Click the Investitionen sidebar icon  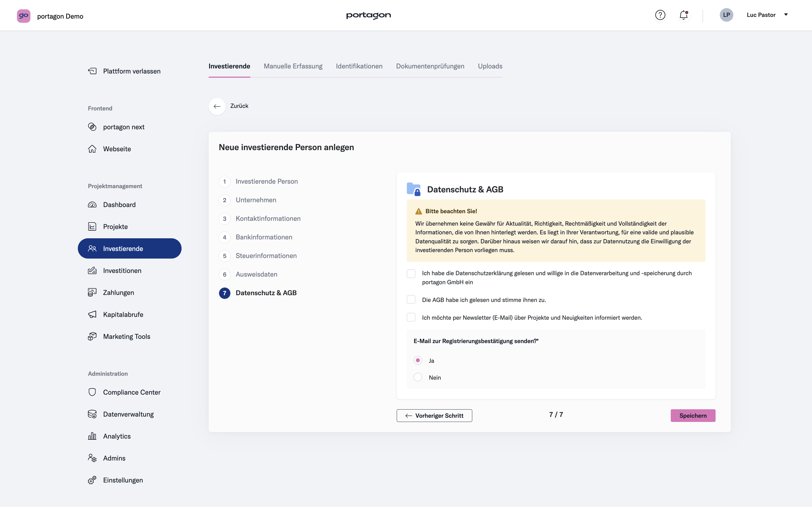(92, 270)
